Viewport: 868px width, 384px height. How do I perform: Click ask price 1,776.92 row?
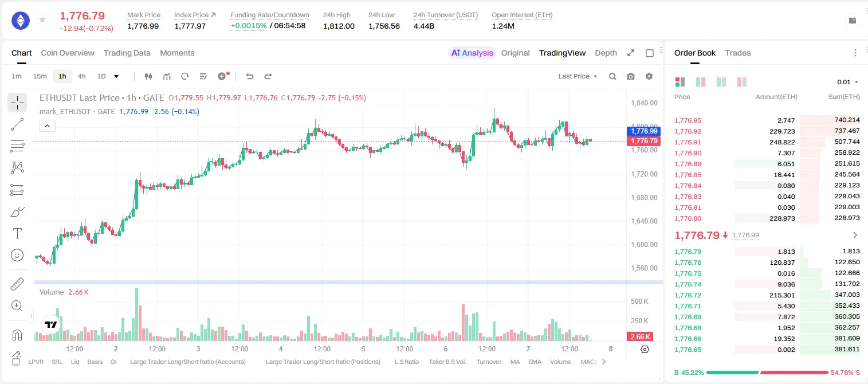[x=767, y=131]
